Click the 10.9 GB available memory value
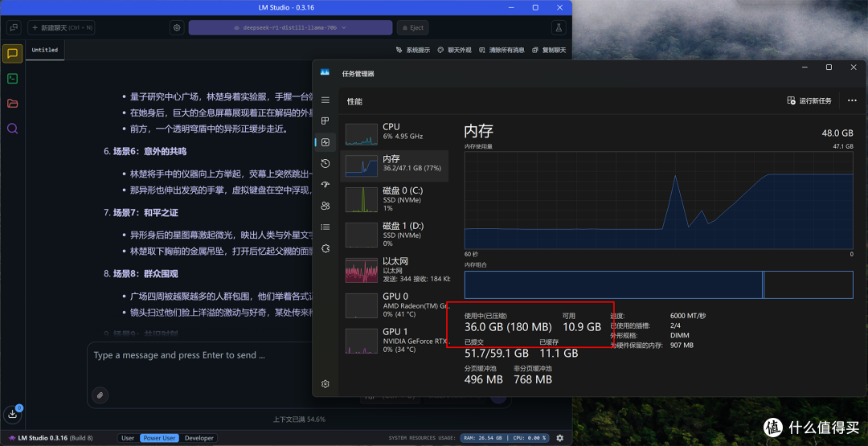 point(582,327)
